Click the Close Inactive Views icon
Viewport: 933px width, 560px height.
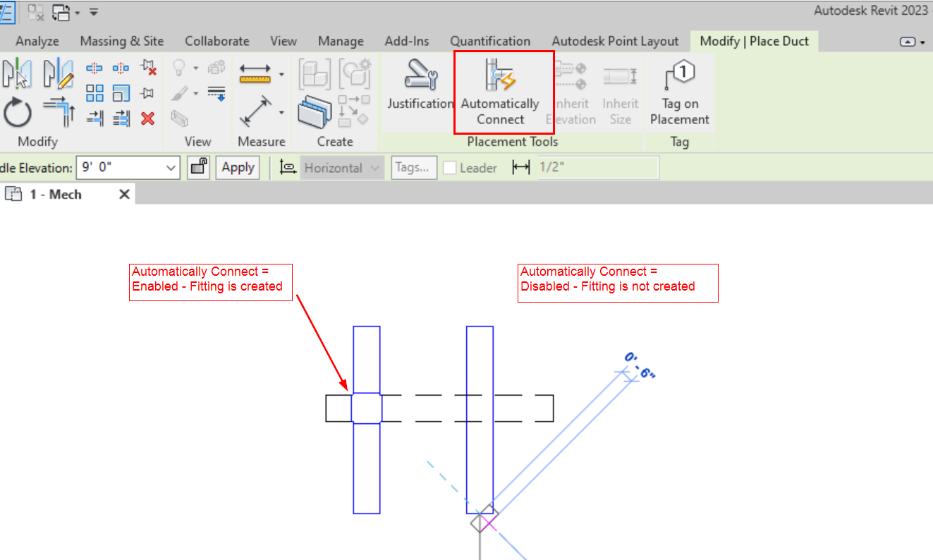pyautogui.click(x=36, y=13)
